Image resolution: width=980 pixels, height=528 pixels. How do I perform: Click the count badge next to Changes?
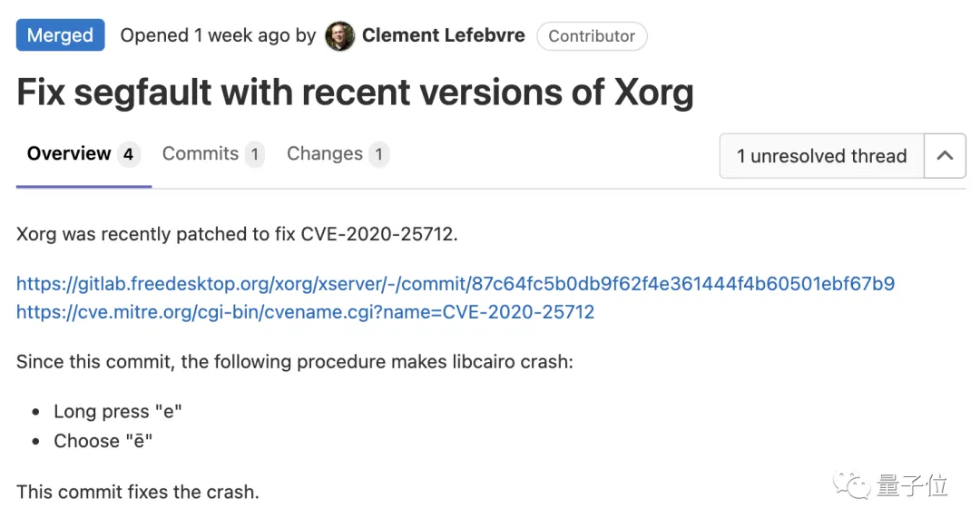pyautogui.click(x=379, y=154)
